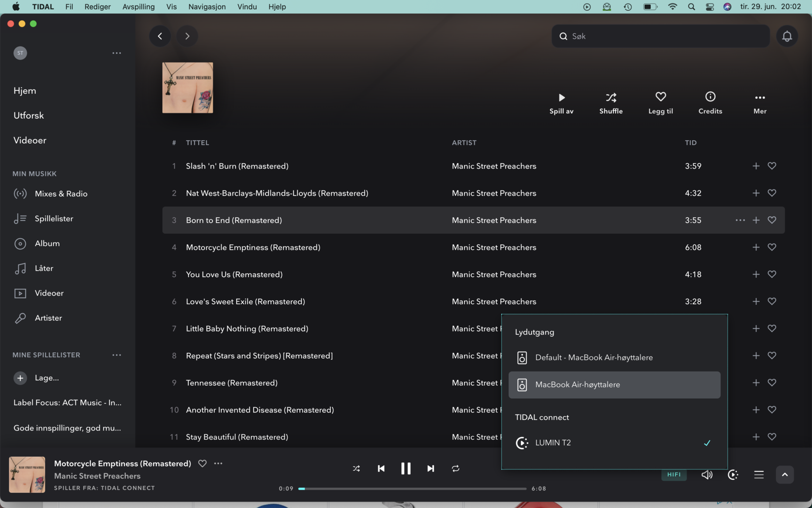
Task: Open the Avspilling menu
Action: 138,7
